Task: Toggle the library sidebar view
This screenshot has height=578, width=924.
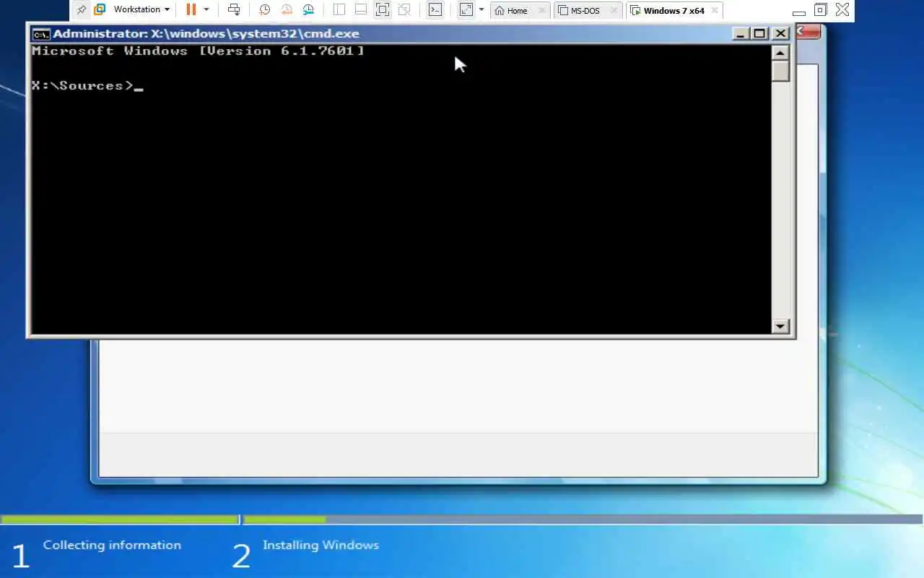Action: point(339,10)
